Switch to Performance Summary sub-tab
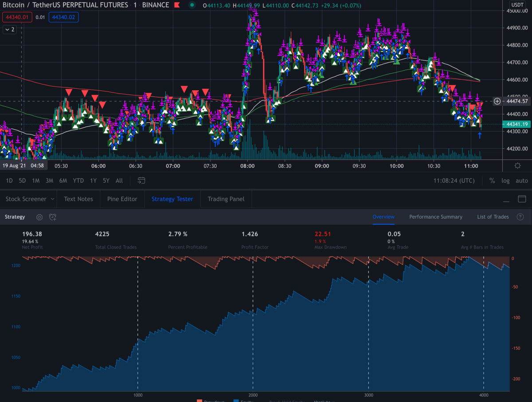This screenshot has height=402, width=532. point(436,217)
